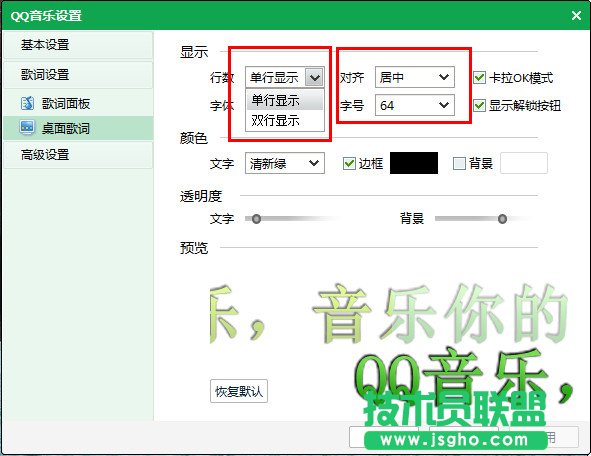591x456 pixels.
Task: Select 桌面歌词 in the sidebar
Action: click(x=78, y=129)
